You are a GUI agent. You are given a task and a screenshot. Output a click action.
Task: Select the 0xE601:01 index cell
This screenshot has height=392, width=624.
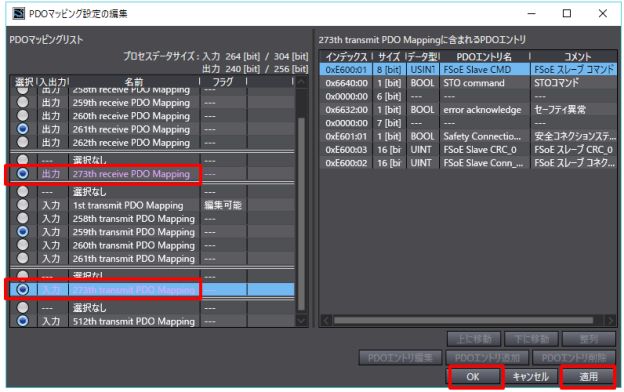point(346,136)
